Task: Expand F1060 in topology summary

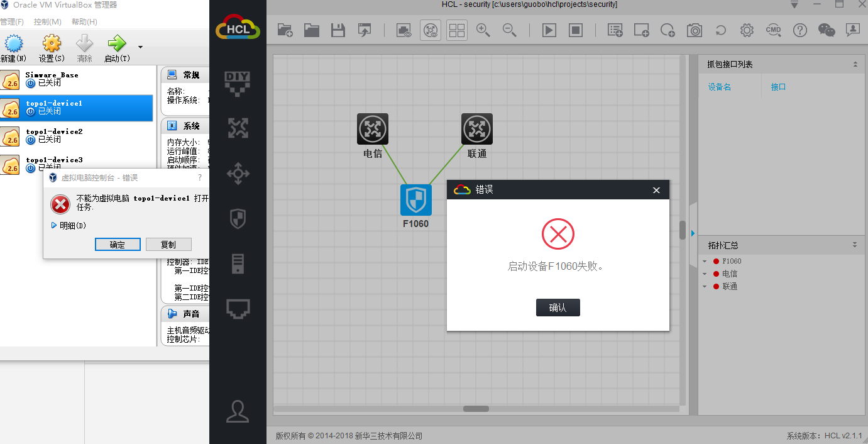Action: 705,261
